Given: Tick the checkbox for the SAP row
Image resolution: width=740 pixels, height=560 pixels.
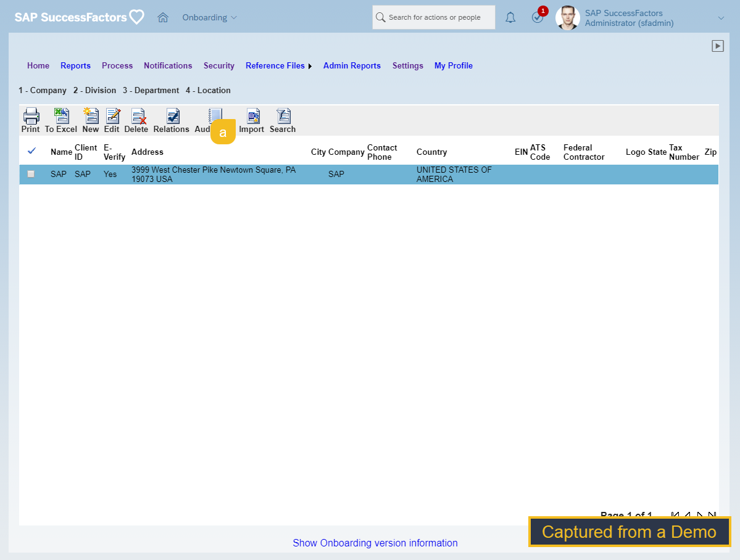Looking at the screenshot, I should (31, 174).
